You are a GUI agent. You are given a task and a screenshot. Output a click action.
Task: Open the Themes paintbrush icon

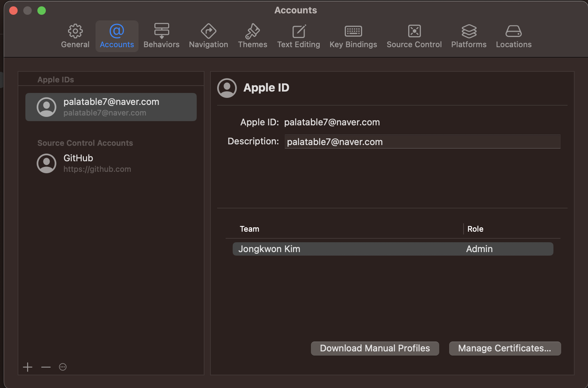(252, 31)
